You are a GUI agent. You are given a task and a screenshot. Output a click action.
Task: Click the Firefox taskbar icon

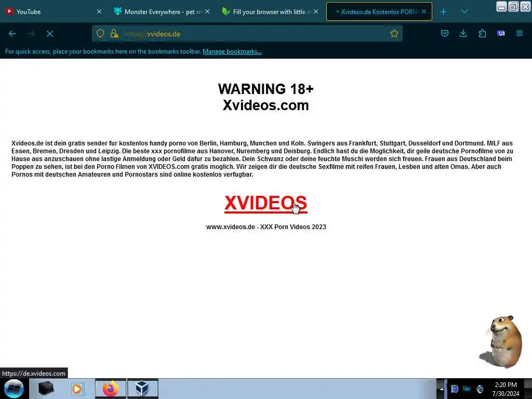110,389
